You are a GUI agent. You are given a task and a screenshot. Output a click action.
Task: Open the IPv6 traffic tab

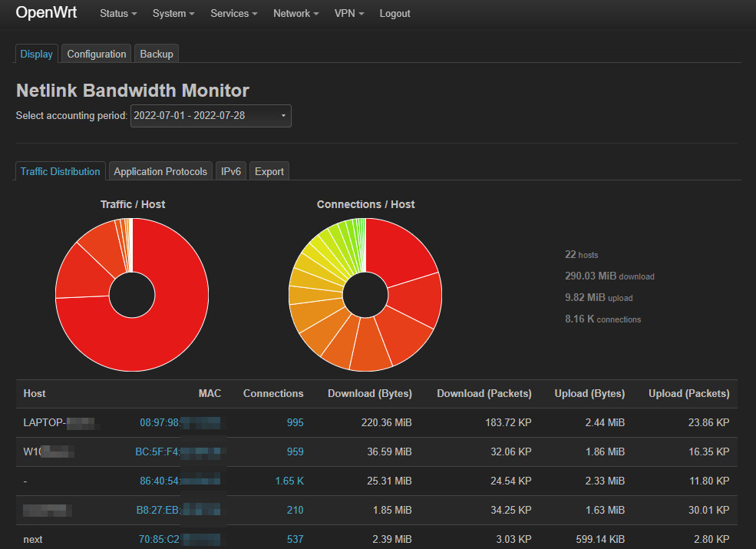coord(230,171)
